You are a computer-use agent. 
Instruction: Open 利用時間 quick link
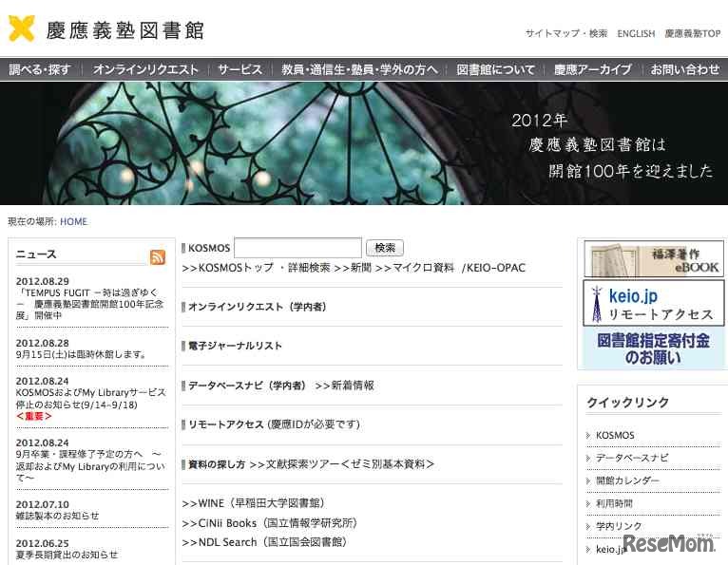coord(614,503)
